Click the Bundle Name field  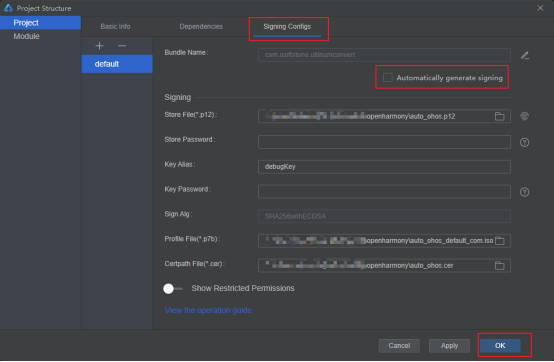pyautogui.click(x=384, y=55)
